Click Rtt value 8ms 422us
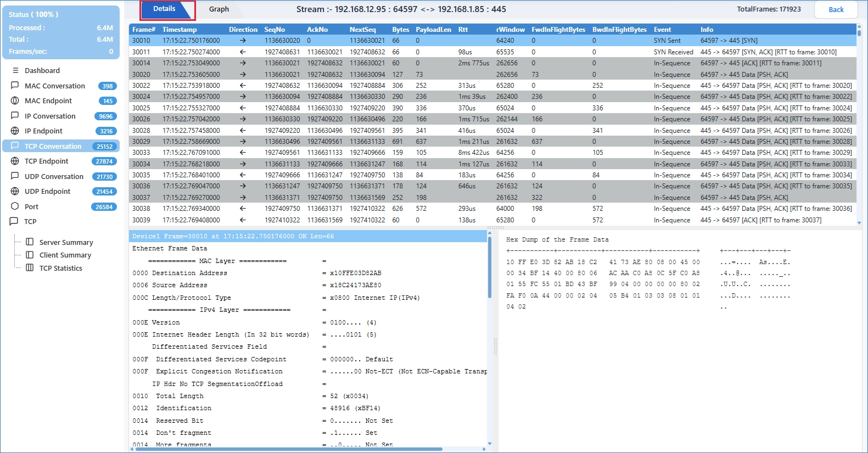Image resolution: width=868 pixels, height=453 pixels. 473,153
